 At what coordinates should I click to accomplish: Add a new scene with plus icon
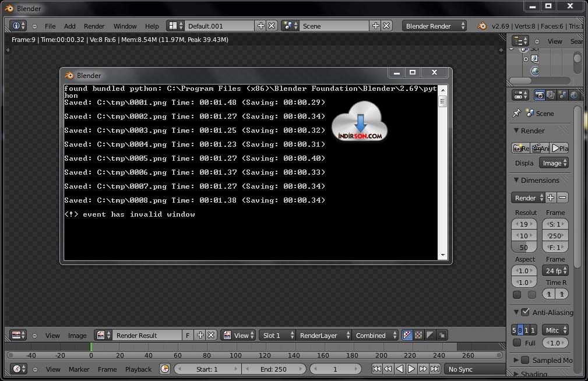coord(375,26)
